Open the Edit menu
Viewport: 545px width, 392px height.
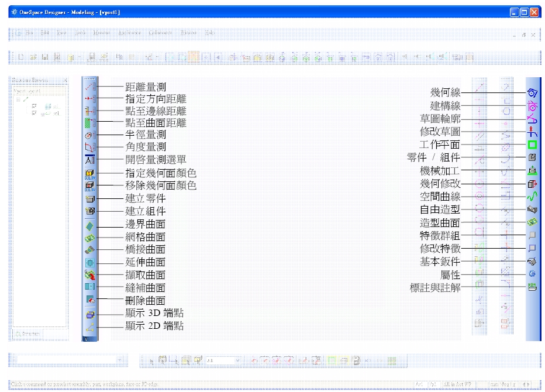pos(45,33)
